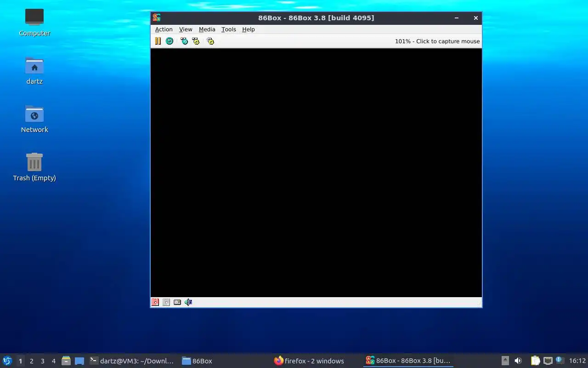This screenshot has height=368, width=588.
Task: Open the Help menu
Action: tap(248, 29)
